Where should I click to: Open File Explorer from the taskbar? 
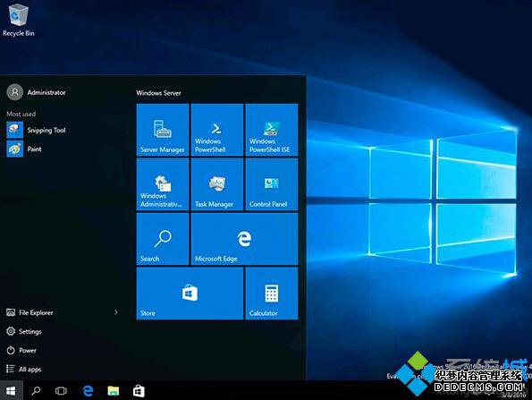[x=114, y=391]
